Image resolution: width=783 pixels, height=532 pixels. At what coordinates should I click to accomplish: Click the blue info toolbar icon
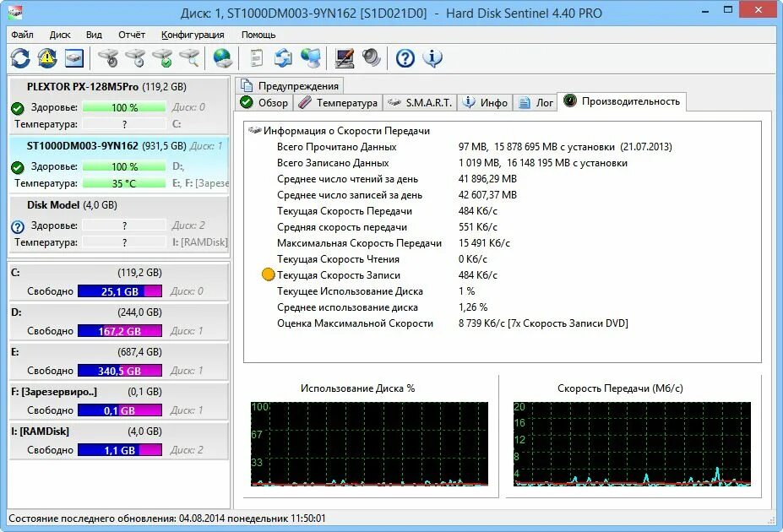432,58
